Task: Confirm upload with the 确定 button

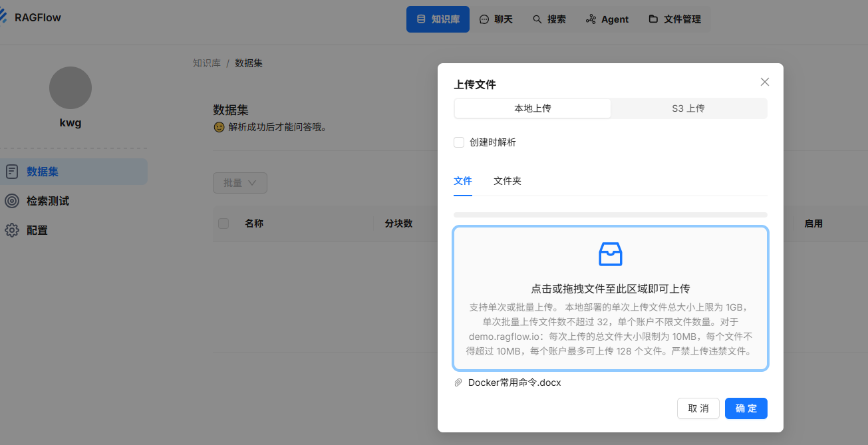Action: click(746, 408)
